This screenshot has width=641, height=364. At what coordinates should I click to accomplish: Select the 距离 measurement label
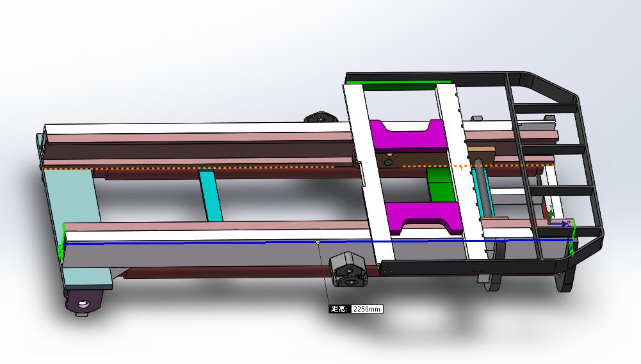(x=339, y=309)
